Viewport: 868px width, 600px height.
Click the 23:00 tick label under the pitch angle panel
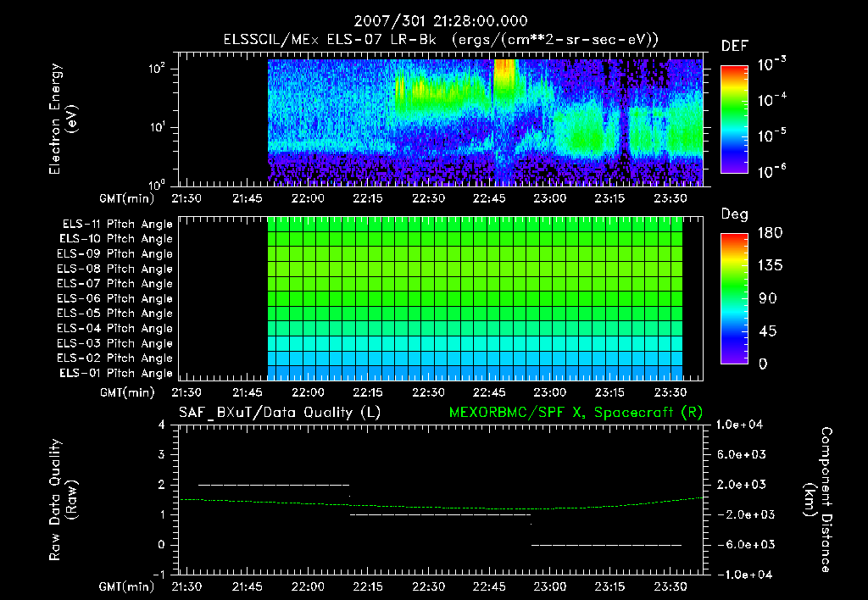point(549,393)
